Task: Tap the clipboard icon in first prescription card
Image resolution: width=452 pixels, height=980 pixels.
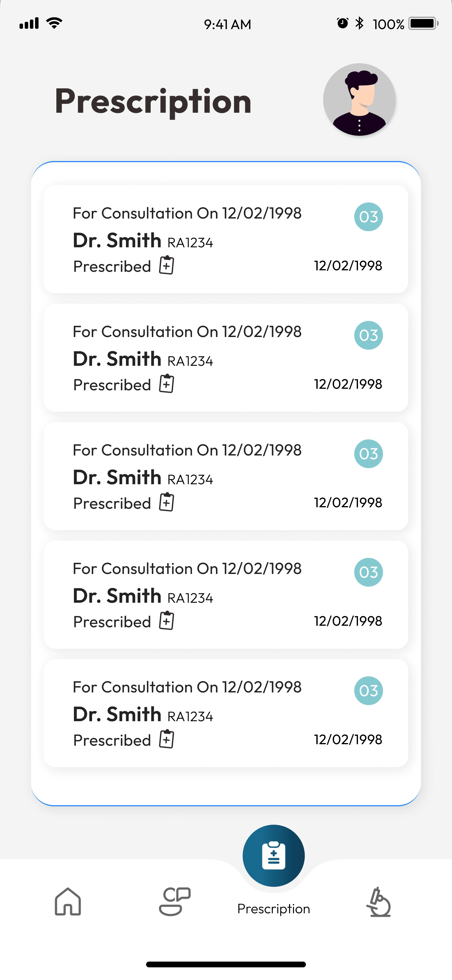Action: 167,265
